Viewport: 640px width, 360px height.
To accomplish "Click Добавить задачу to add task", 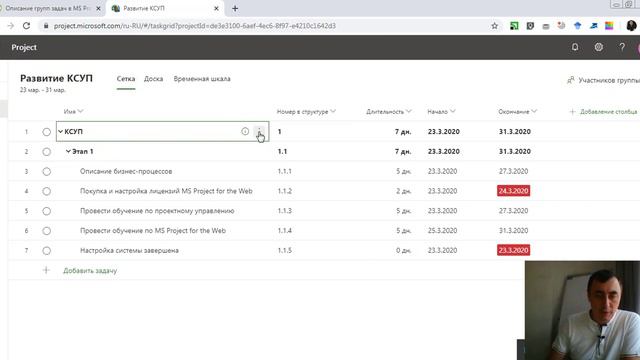I will [x=90, y=271].
